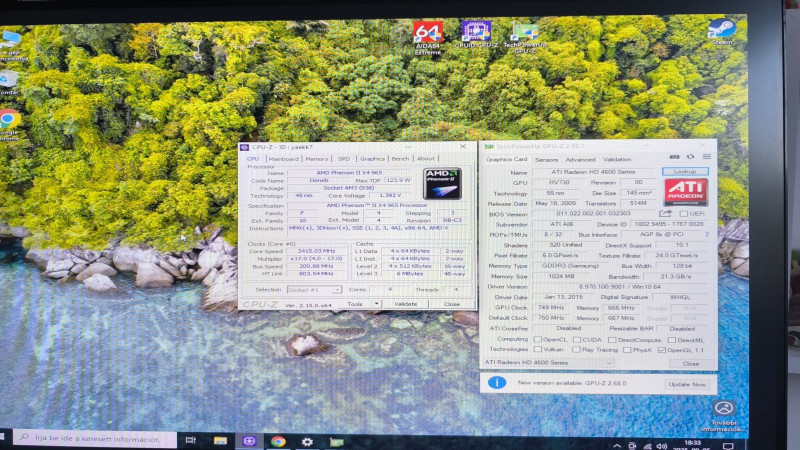
Task: Click Core Speed value 3415.03 MHz
Action: coord(316,251)
